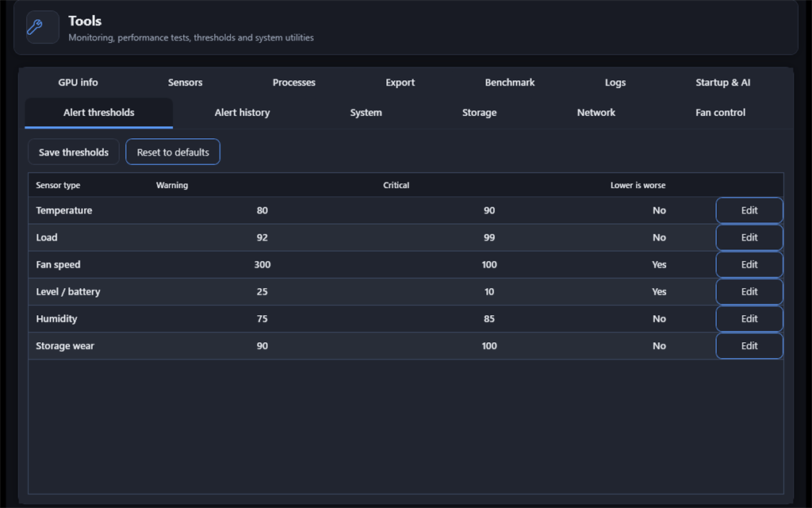Image resolution: width=812 pixels, height=508 pixels.
Task: Open the Startup & AI tab
Action: [x=722, y=83]
